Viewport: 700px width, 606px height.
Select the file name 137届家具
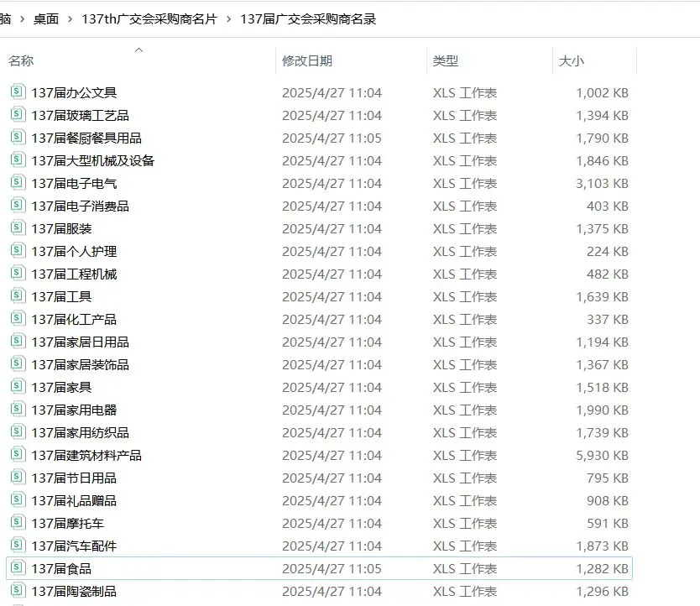tap(61, 388)
